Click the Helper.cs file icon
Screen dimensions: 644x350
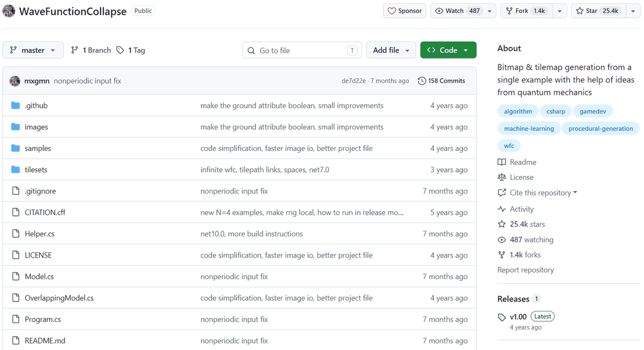(16, 234)
